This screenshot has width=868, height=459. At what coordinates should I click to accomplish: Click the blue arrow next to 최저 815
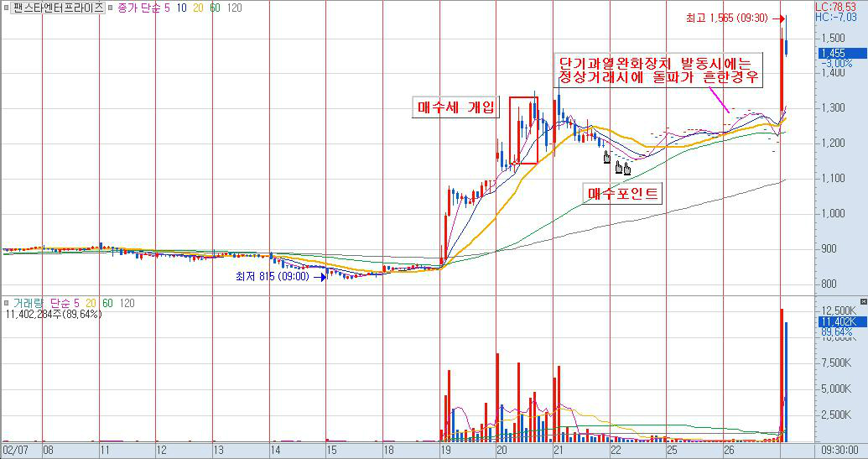click(x=321, y=276)
